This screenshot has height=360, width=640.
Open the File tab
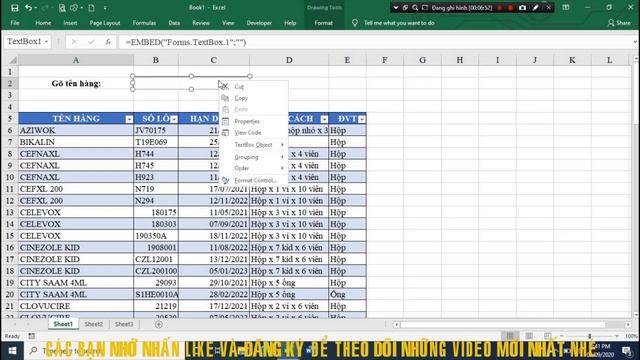[15, 23]
